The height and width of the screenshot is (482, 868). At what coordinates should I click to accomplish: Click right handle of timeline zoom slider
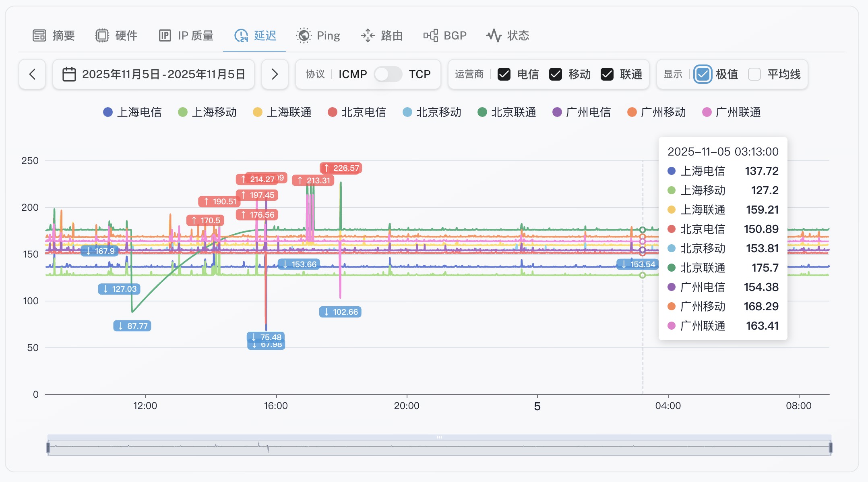(x=830, y=447)
